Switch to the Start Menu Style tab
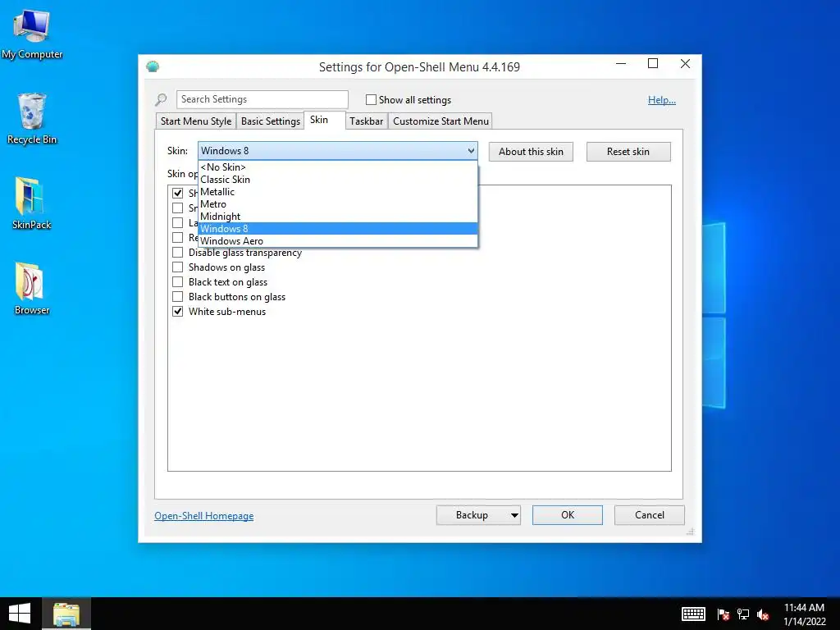 (x=196, y=121)
